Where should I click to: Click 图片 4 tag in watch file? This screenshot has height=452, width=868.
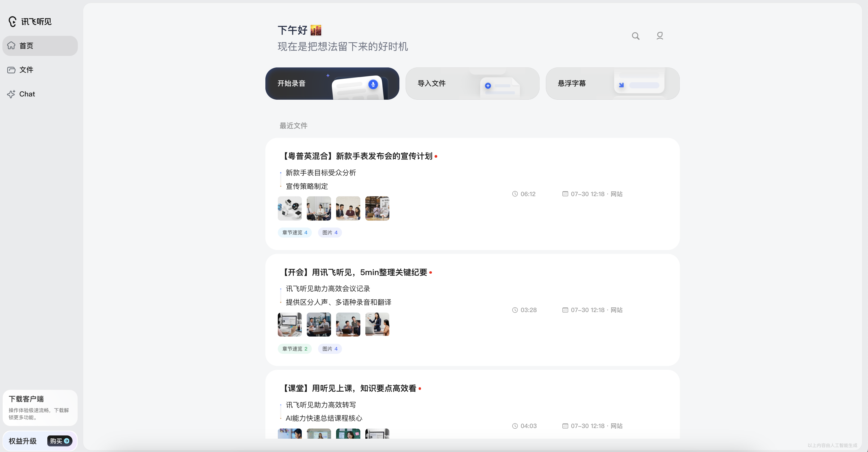click(x=330, y=233)
